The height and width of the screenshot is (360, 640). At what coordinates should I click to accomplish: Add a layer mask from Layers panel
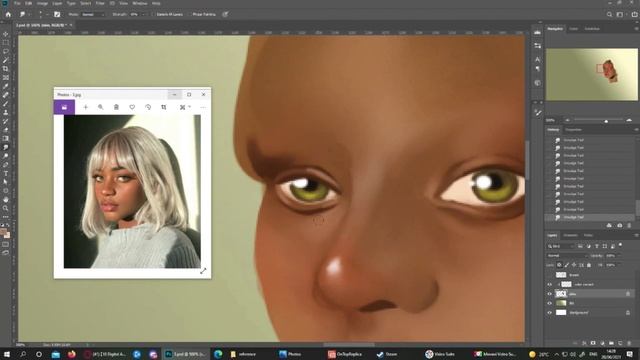(593, 343)
